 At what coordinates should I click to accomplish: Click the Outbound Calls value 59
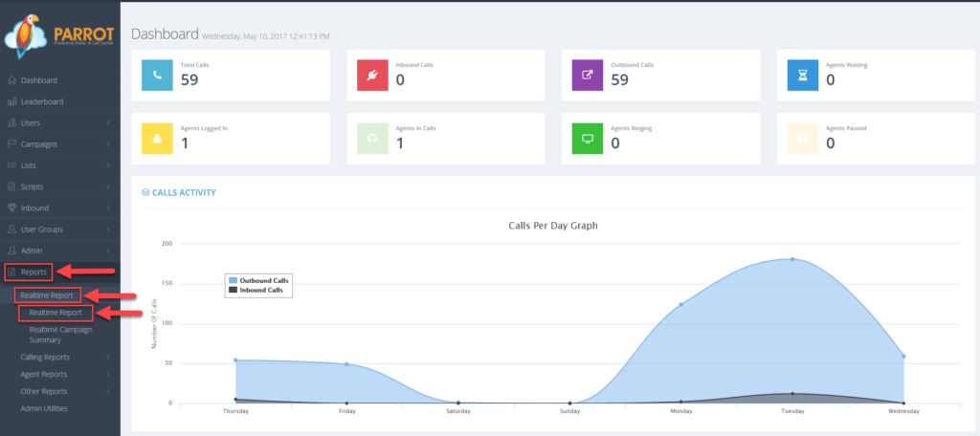point(619,79)
